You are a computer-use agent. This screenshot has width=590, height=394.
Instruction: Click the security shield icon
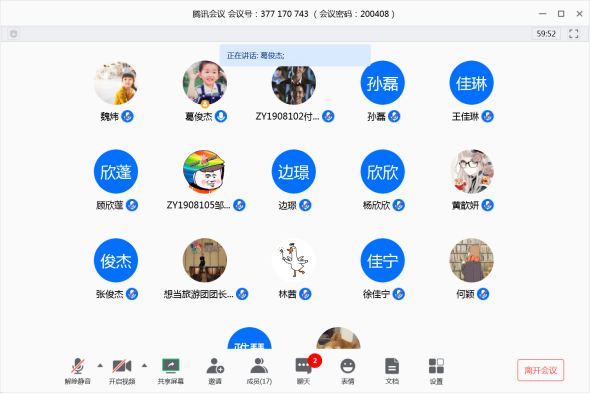coord(14,34)
